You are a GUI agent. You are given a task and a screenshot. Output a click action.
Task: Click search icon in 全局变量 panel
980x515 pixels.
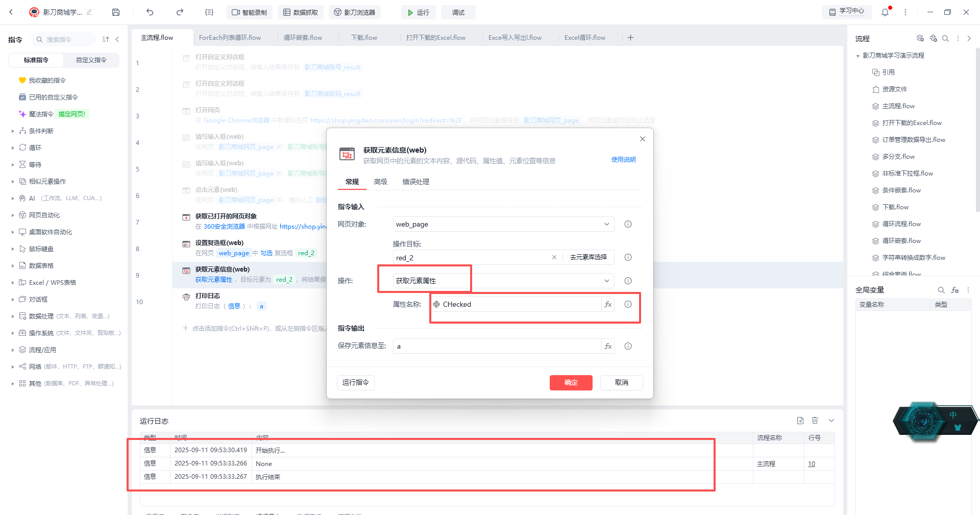[x=941, y=290]
